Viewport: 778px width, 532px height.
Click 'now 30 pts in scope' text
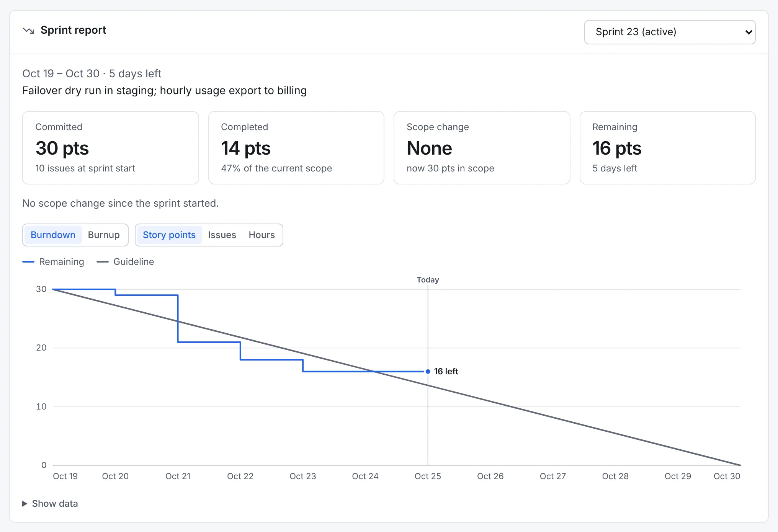450,168
